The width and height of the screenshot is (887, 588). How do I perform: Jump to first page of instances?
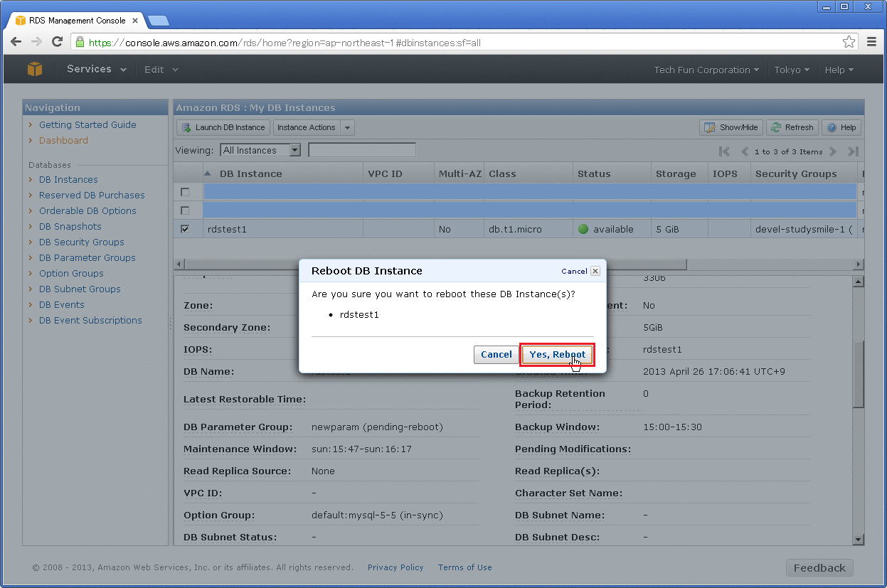pos(724,151)
